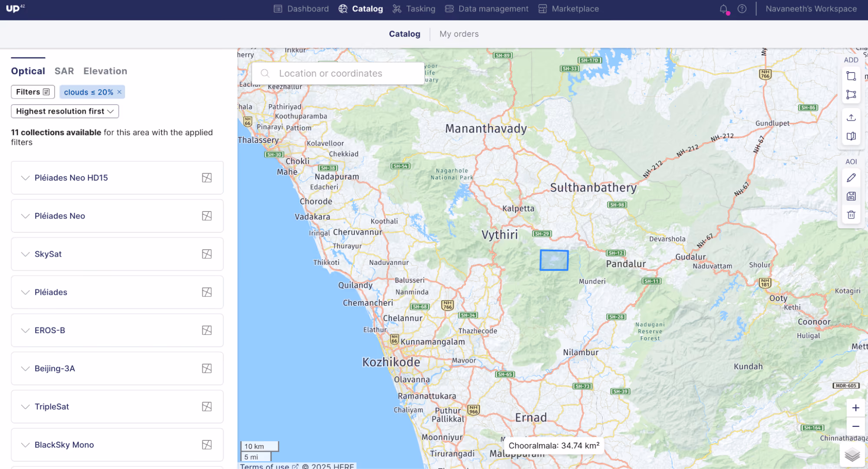
Task: Zoom out the map
Action: tap(855, 426)
